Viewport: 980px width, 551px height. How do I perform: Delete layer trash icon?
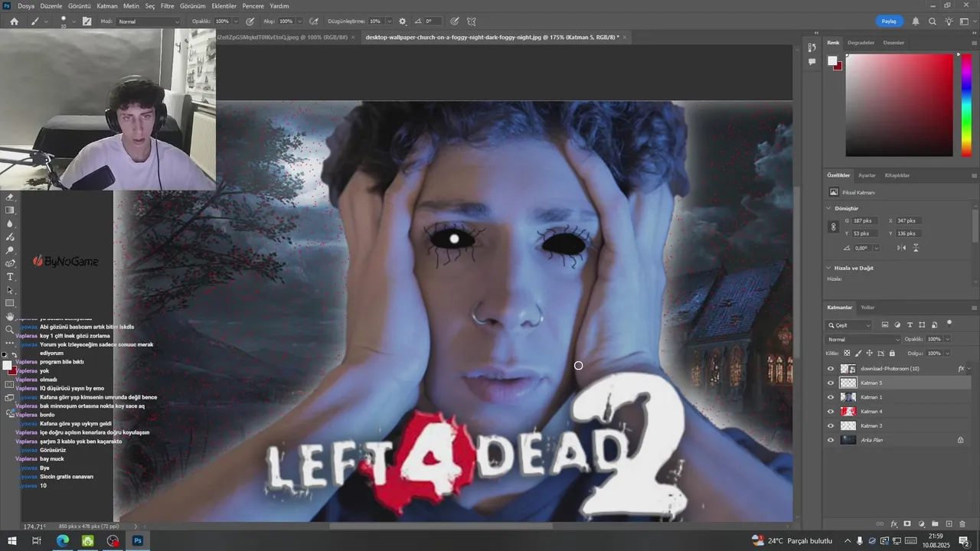point(962,524)
